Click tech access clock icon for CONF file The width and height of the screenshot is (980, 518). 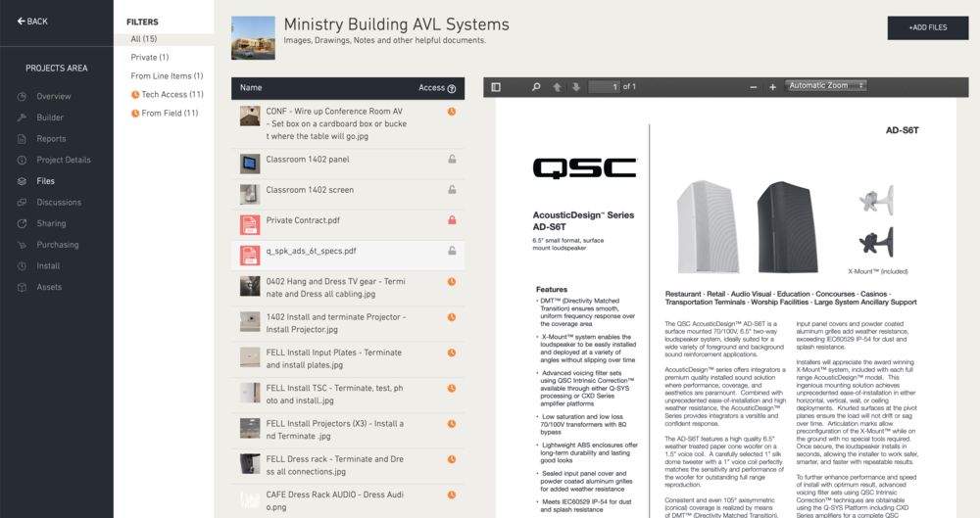[451, 112]
